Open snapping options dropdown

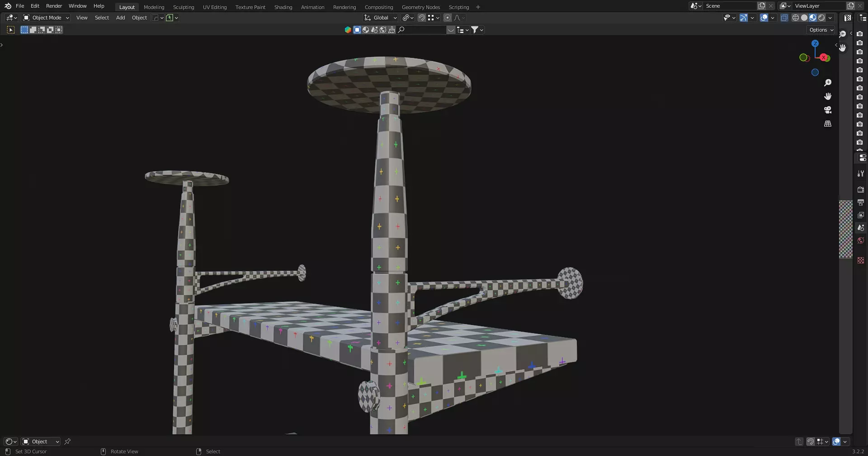click(x=433, y=18)
